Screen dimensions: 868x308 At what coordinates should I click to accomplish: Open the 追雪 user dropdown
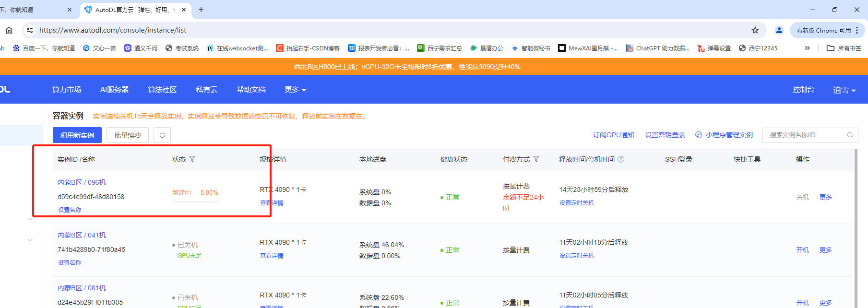pos(844,90)
